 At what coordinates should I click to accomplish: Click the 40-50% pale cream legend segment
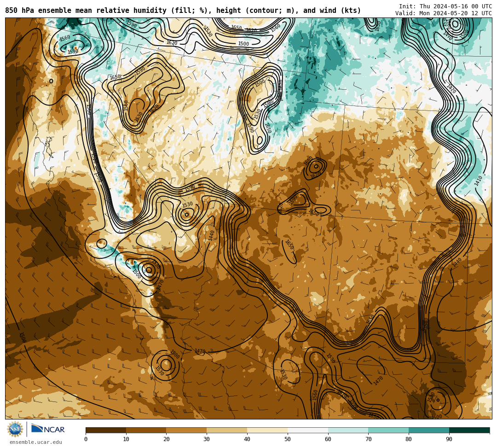pyautogui.click(x=267, y=430)
